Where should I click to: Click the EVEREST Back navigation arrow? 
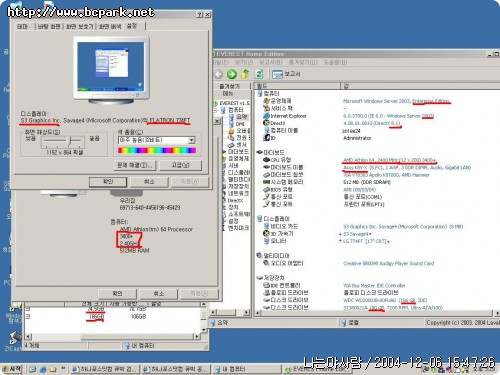point(218,74)
